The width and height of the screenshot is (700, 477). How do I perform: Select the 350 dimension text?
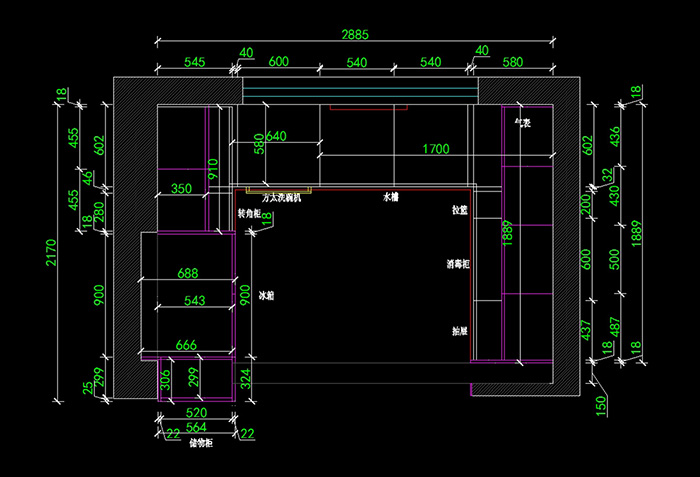click(x=181, y=188)
